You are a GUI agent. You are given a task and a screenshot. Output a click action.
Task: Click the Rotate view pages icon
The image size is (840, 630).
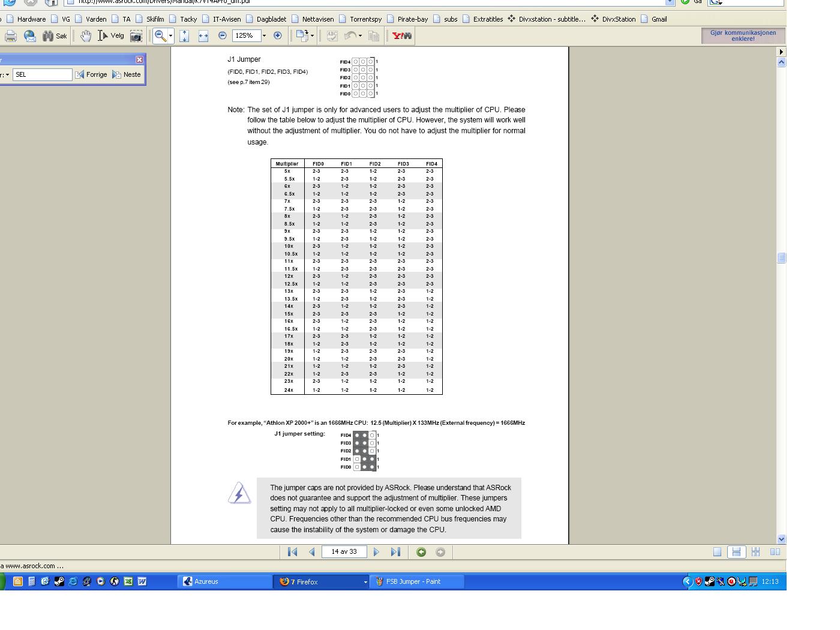tap(301, 36)
